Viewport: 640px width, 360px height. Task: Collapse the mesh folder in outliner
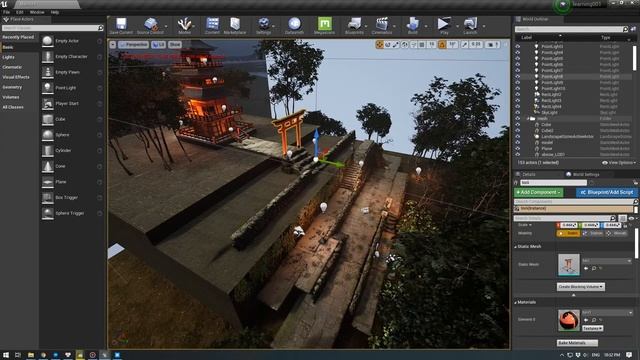[x=527, y=118]
